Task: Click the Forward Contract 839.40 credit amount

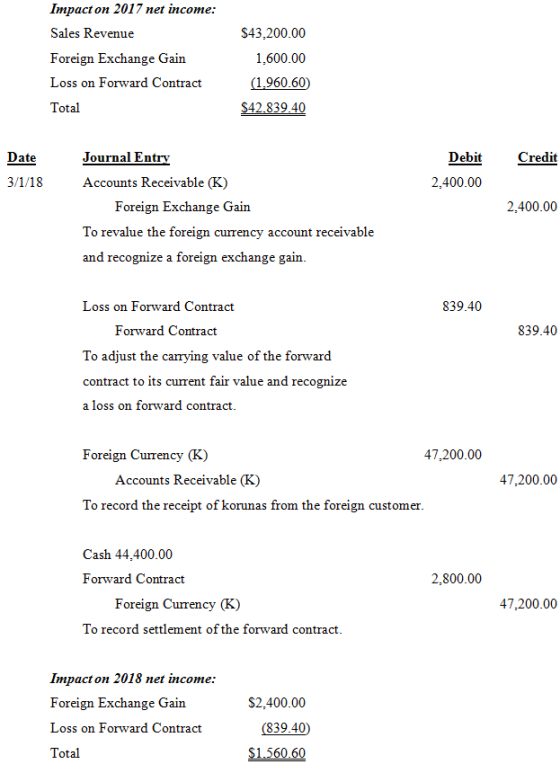Action: (x=537, y=331)
